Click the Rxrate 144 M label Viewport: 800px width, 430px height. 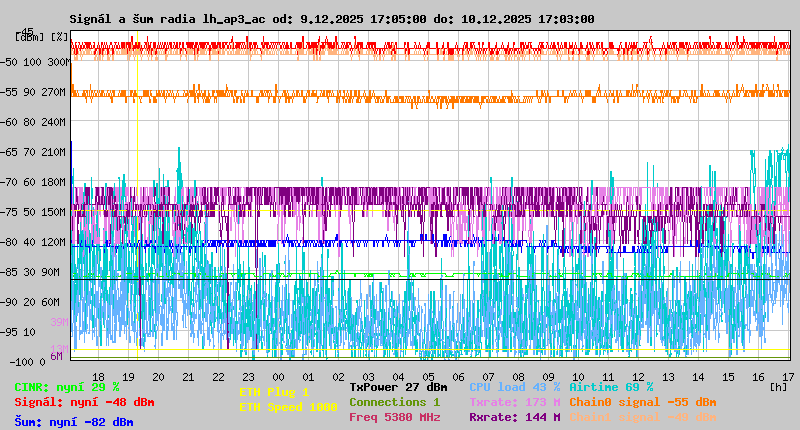click(514, 417)
